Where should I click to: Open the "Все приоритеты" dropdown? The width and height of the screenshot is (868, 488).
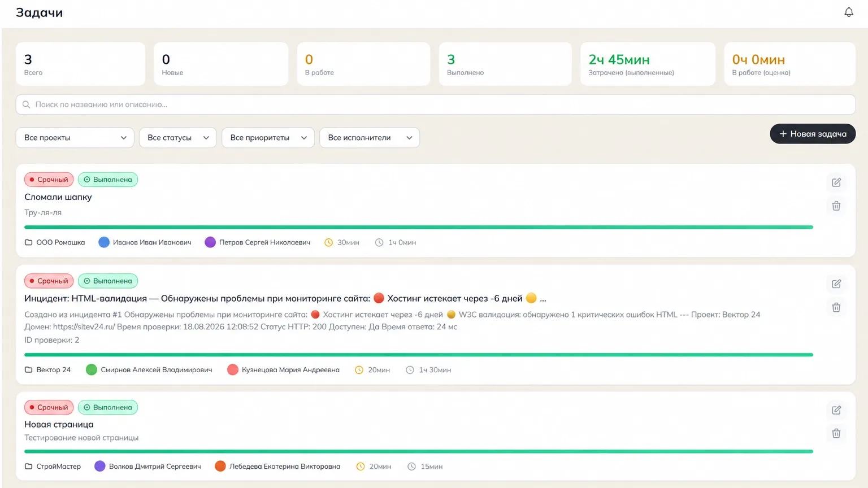[x=268, y=138]
